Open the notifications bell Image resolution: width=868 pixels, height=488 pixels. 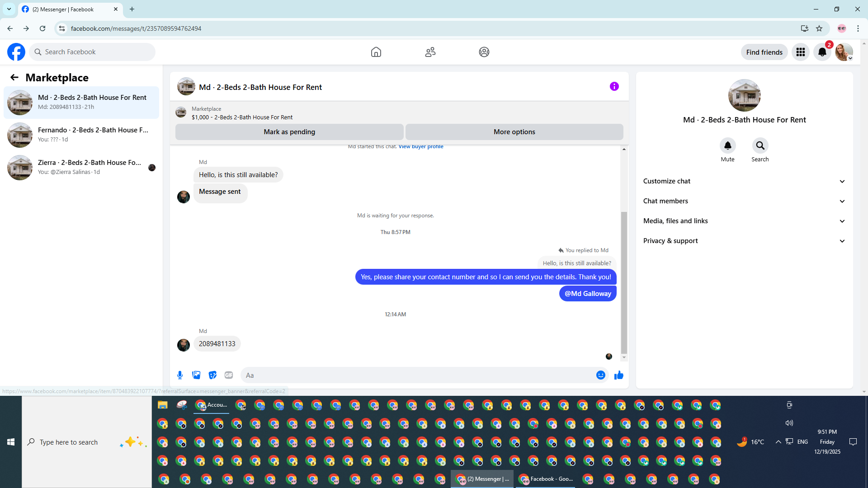[x=822, y=52]
